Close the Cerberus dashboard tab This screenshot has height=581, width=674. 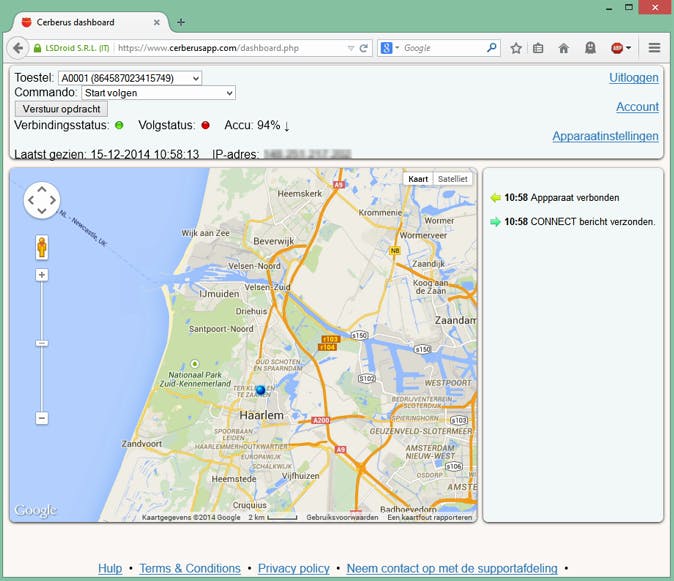157,22
